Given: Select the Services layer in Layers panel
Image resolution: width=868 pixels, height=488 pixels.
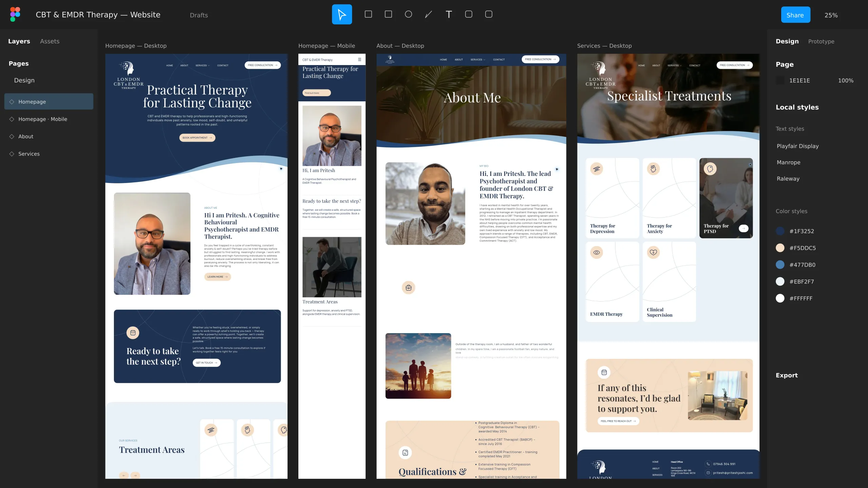Looking at the screenshot, I should (49, 154).
